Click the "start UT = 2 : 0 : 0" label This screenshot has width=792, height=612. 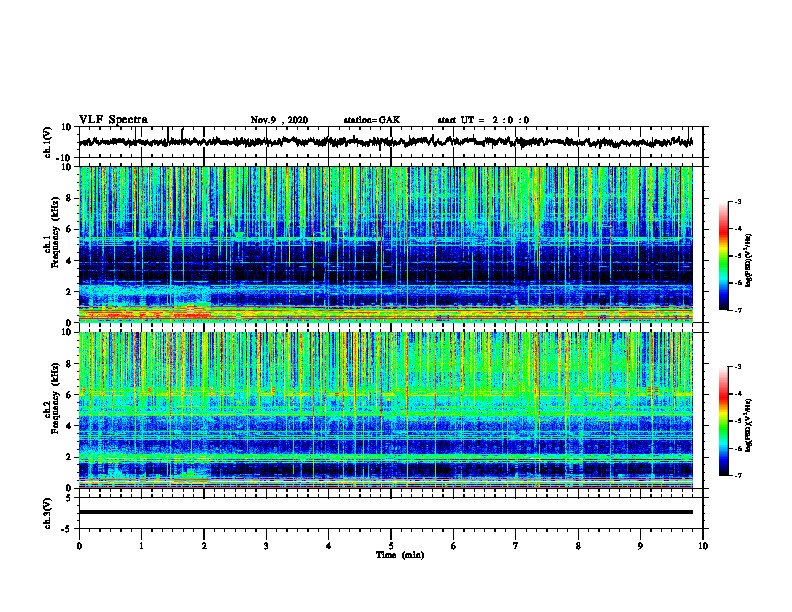pos(483,120)
